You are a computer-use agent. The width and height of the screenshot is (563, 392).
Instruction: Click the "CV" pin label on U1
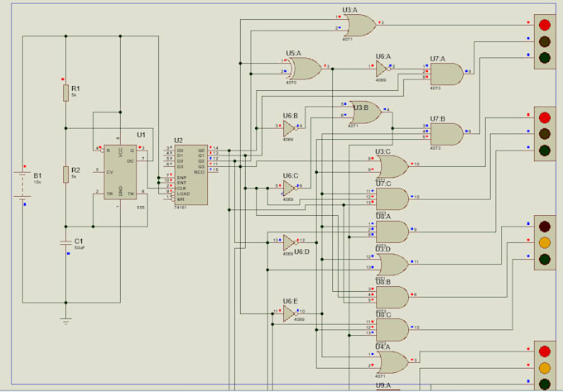click(x=110, y=172)
